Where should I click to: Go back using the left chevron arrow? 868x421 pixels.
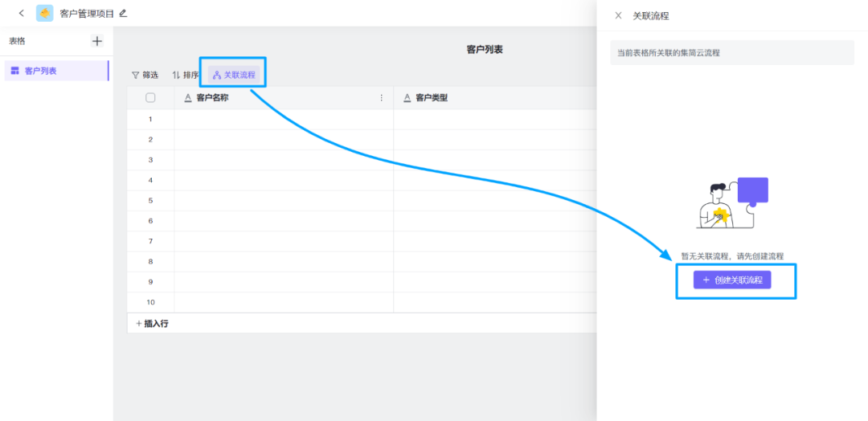[22, 14]
